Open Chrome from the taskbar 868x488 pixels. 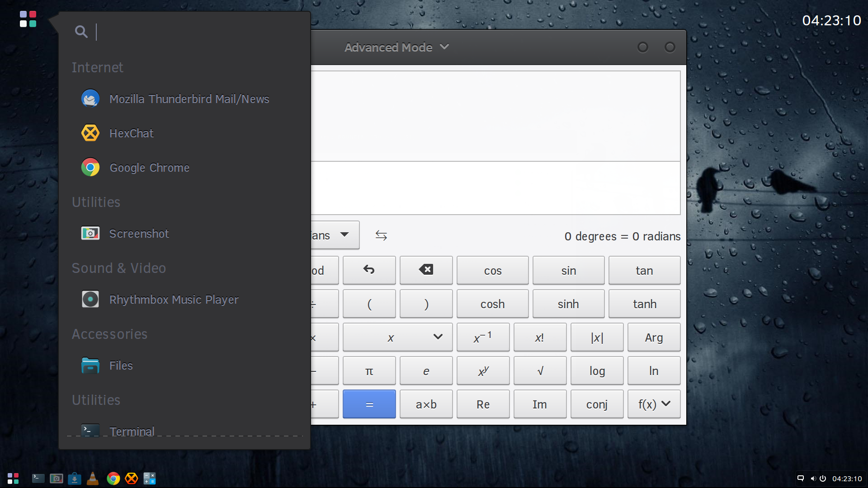[x=113, y=479]
